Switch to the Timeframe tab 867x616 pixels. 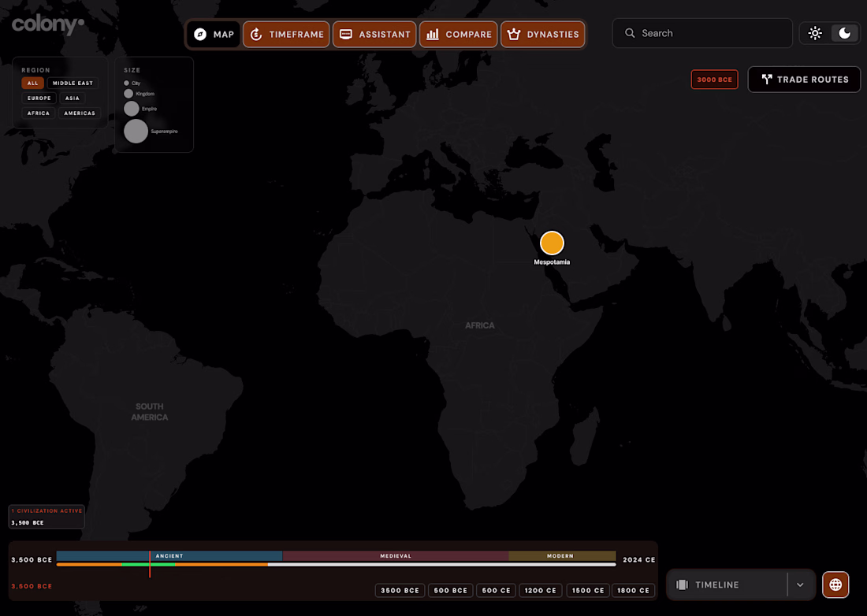coord(286,34)
